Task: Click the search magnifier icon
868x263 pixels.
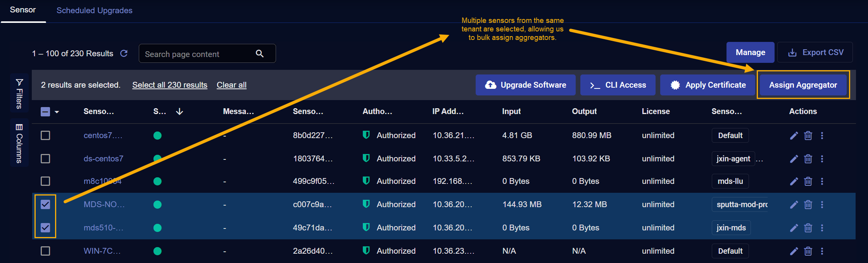Action: 260,54
